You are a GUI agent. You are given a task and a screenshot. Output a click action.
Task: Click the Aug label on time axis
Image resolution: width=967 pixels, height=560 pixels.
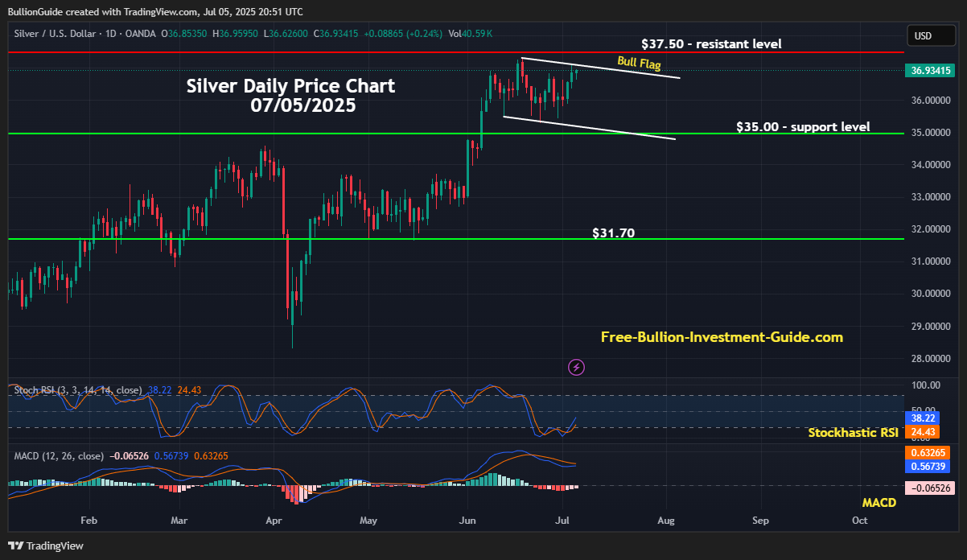click(x=665, y=521)
